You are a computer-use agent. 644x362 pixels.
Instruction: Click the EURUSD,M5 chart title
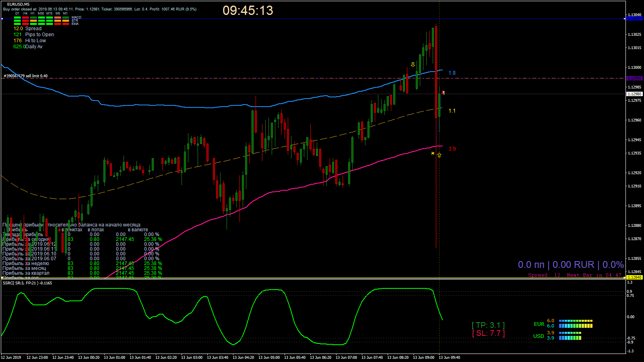18,4
